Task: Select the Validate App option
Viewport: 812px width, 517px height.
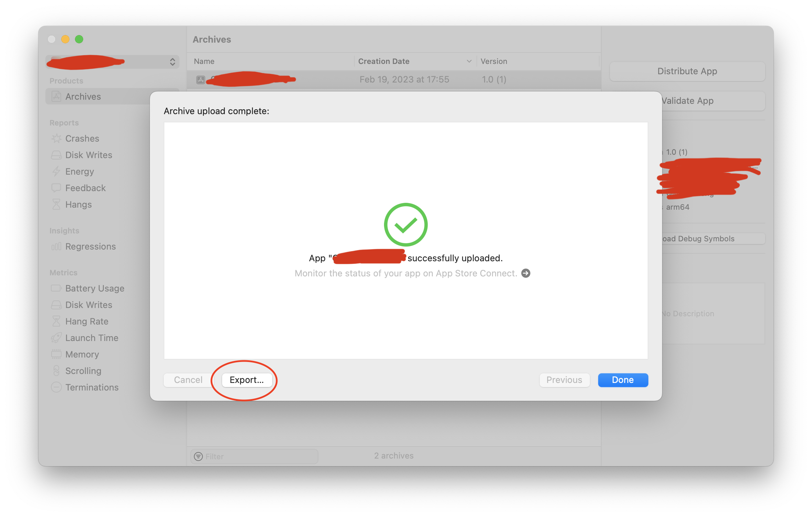Action: pos(688,100)
